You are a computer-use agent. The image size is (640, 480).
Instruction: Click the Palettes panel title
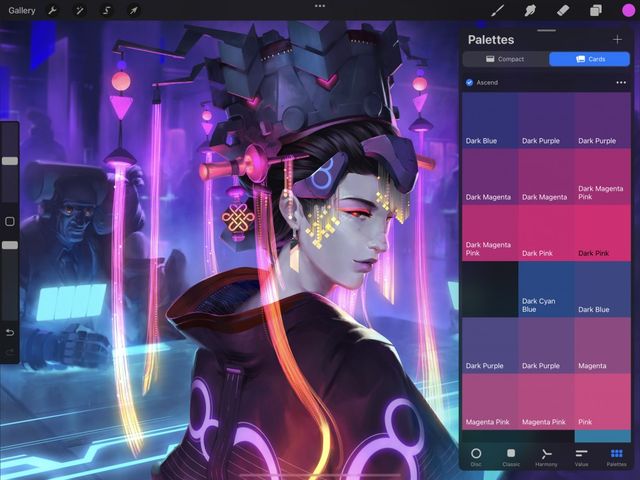click(491, 40)
